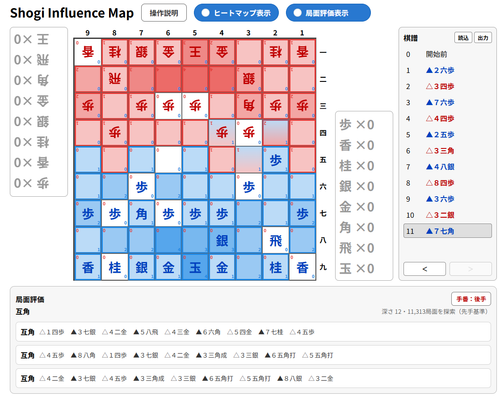Click the 出力 export kifu button

coord(483,38)
